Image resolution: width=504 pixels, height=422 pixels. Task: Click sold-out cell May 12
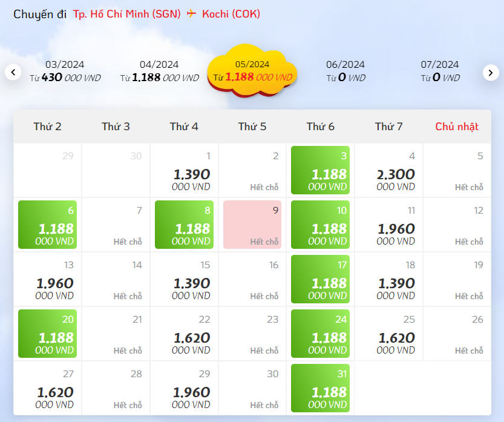point(457,225)
